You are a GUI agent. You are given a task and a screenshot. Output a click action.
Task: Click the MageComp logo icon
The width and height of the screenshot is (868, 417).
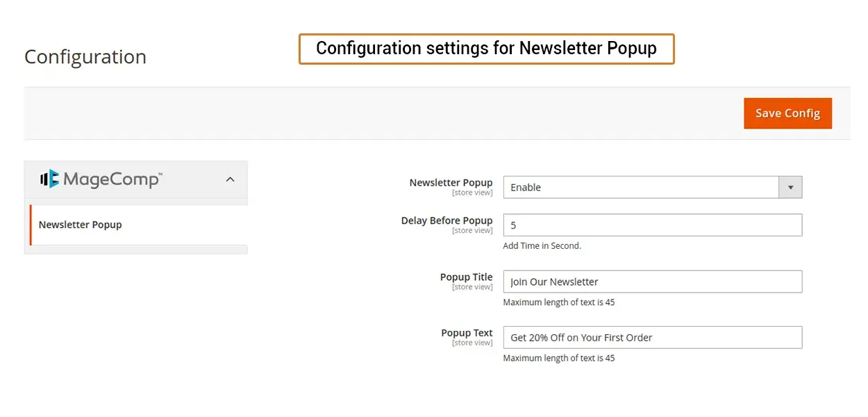[49, 179]
